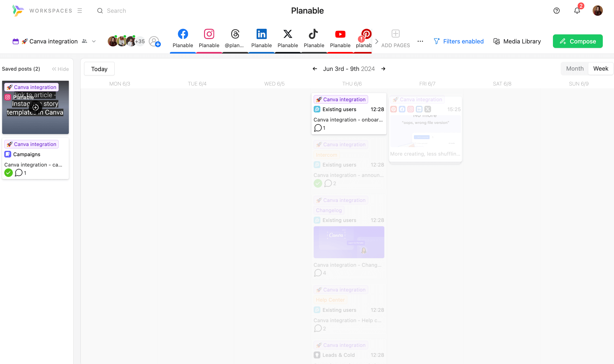The image size is (614, 364).
Task: Navigate to next week arrow
Action: (383, 68)
